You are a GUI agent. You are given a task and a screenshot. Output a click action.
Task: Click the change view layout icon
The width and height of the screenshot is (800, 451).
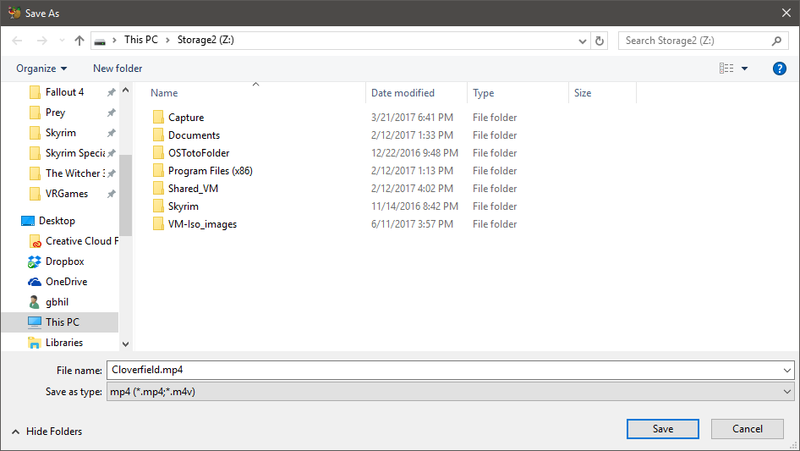point(727,68)
